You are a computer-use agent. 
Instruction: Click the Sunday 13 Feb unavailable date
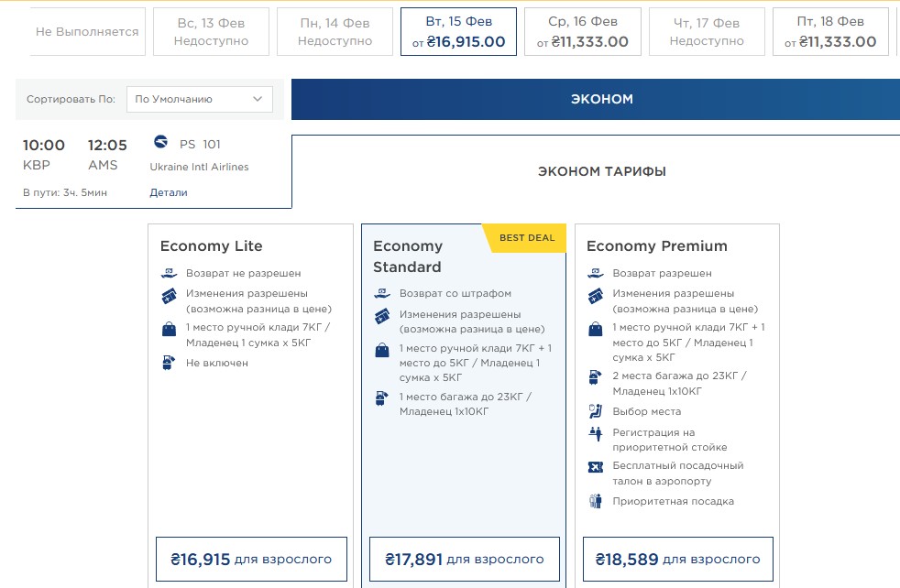tap(209, 31)
